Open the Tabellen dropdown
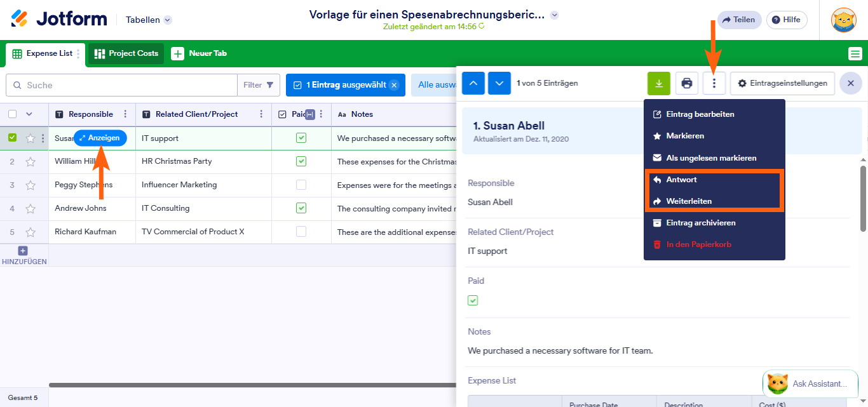Screen dimensions: 868x407 148,20
